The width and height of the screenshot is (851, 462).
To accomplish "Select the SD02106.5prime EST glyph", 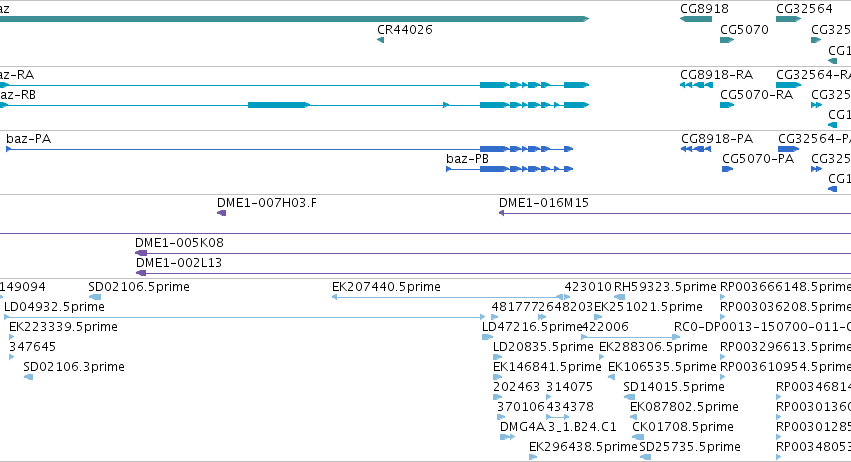I will pyautogui.click(x=95, y=297).
